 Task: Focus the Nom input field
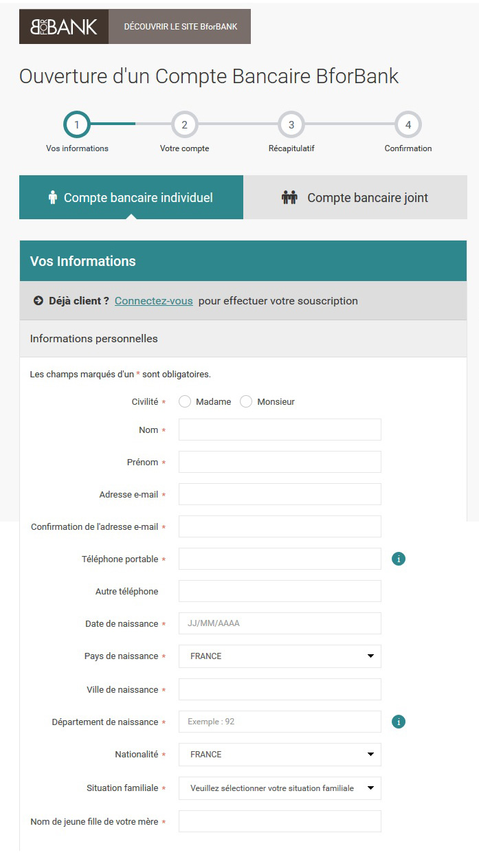click(280, 430)
